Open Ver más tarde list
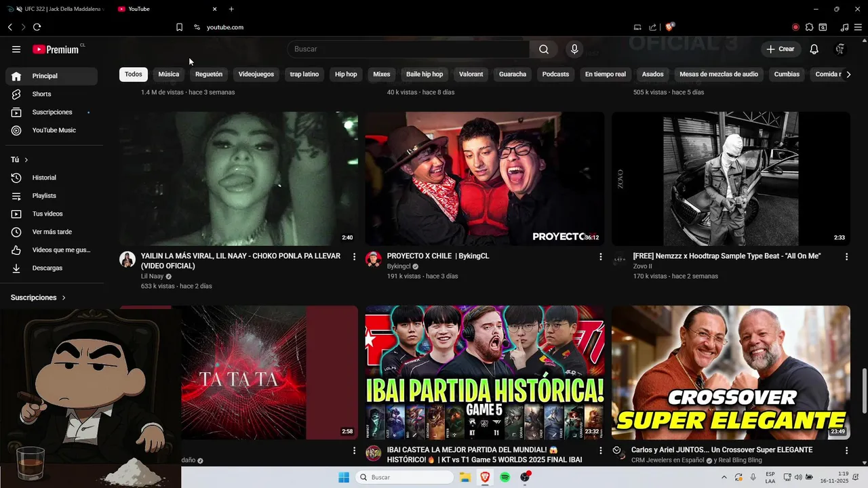The image size is (868, 488). (x=52, y=232)
